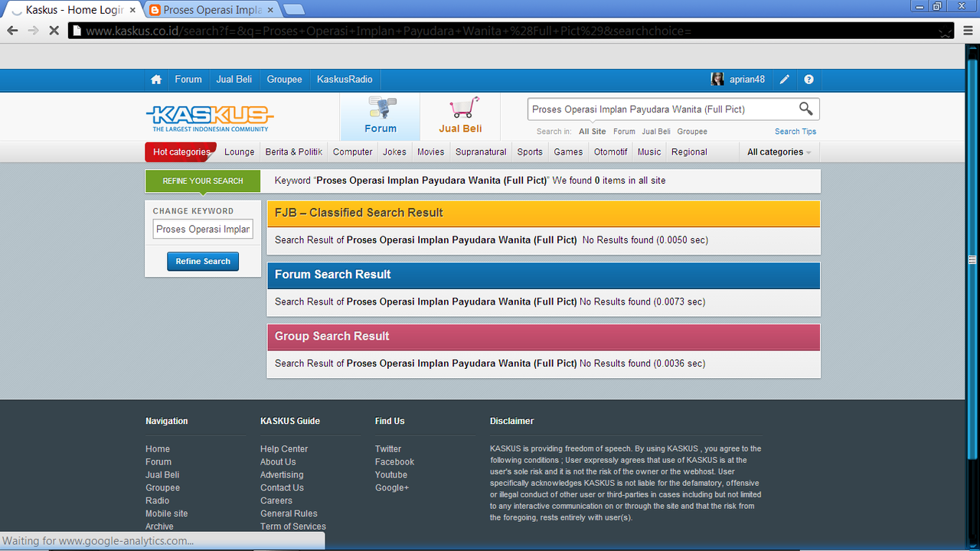The height and width of the screenshot is (551, 980).
Task: Stop page loading with the X button
Action: click(54, 31)
